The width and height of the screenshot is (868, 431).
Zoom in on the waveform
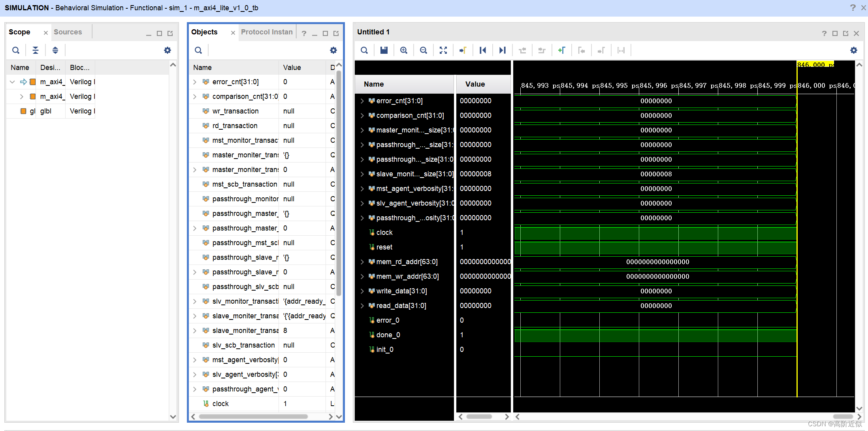click(403, 50)
